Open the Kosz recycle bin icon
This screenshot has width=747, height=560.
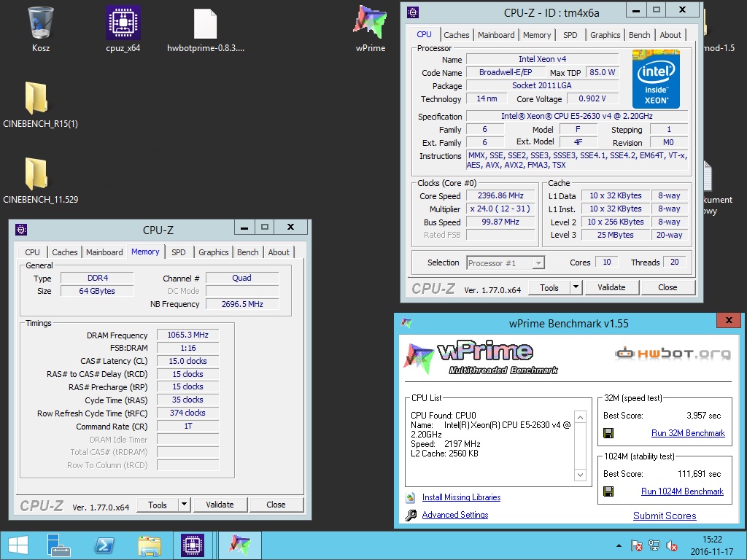(x=41, y=23)
